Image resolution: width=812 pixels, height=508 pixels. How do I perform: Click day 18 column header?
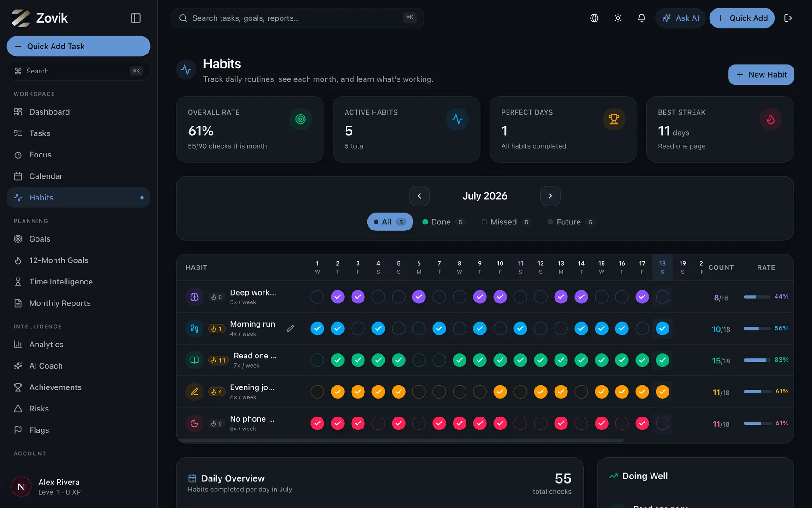tap(663, 267)
